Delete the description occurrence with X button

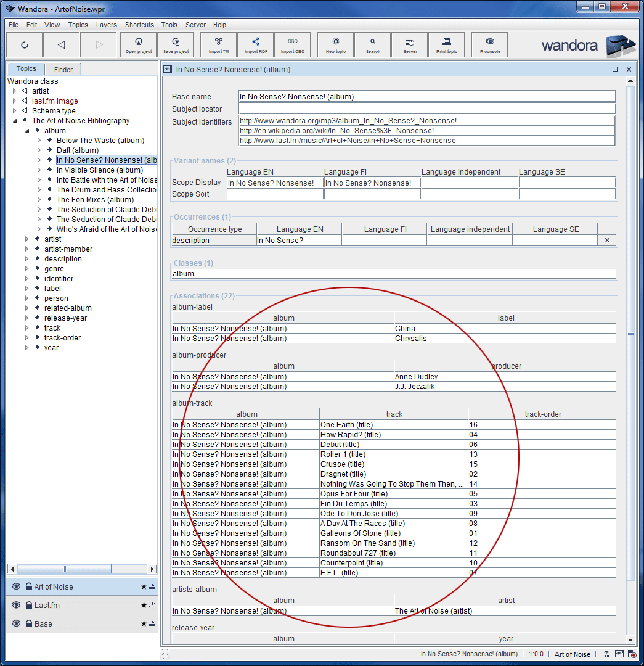click(606, 240)
